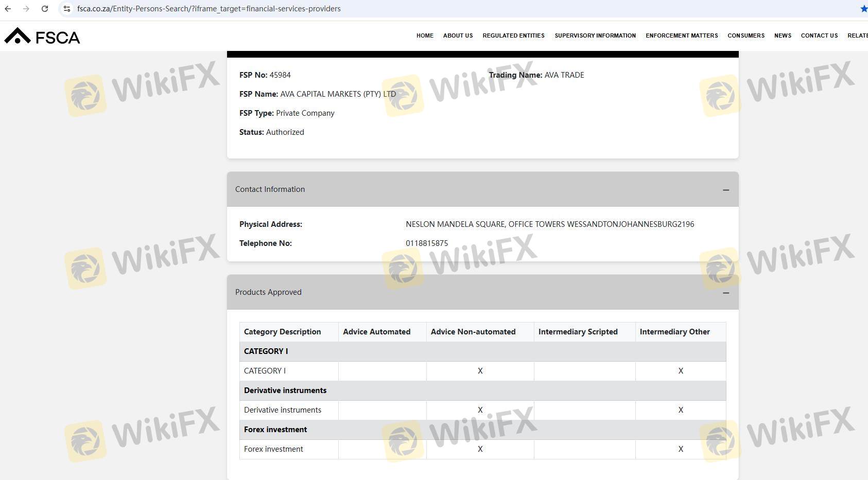
Task: Go to the News page
Action: [x=783, y=35]
